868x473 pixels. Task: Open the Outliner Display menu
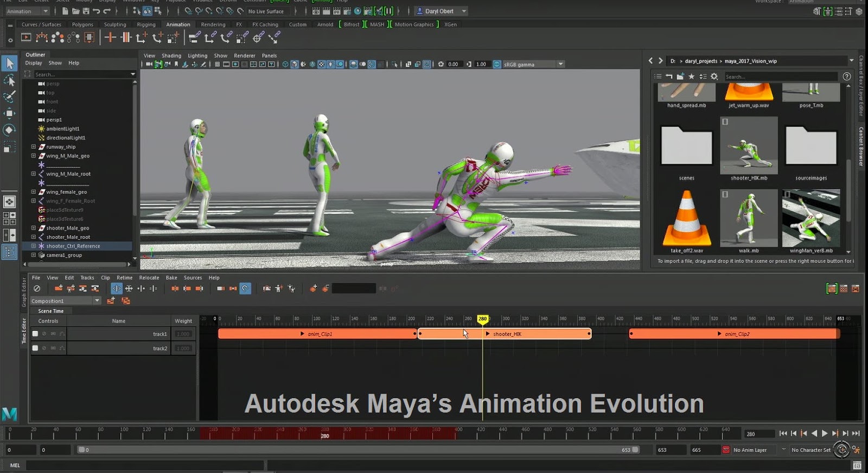[34, 63]
